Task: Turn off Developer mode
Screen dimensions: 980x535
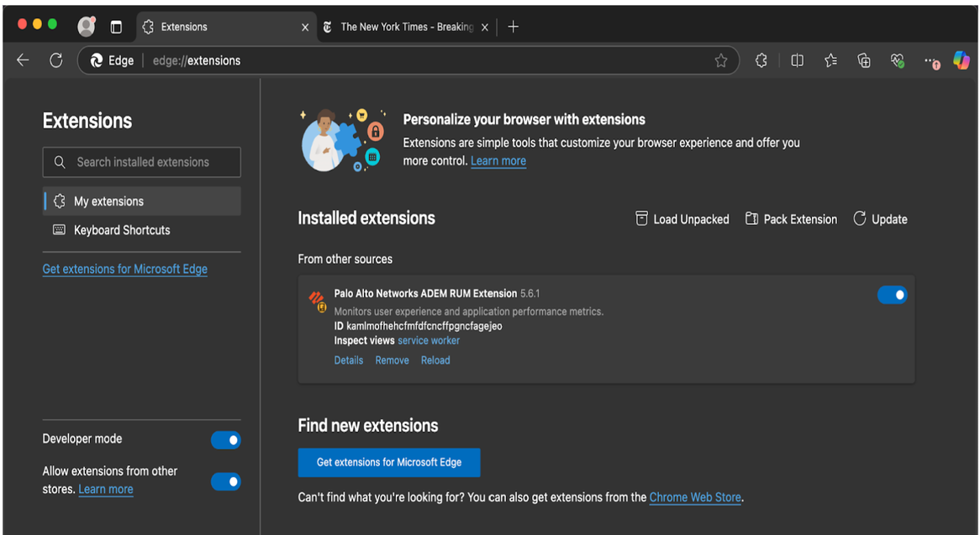Action: coord(225,440)
